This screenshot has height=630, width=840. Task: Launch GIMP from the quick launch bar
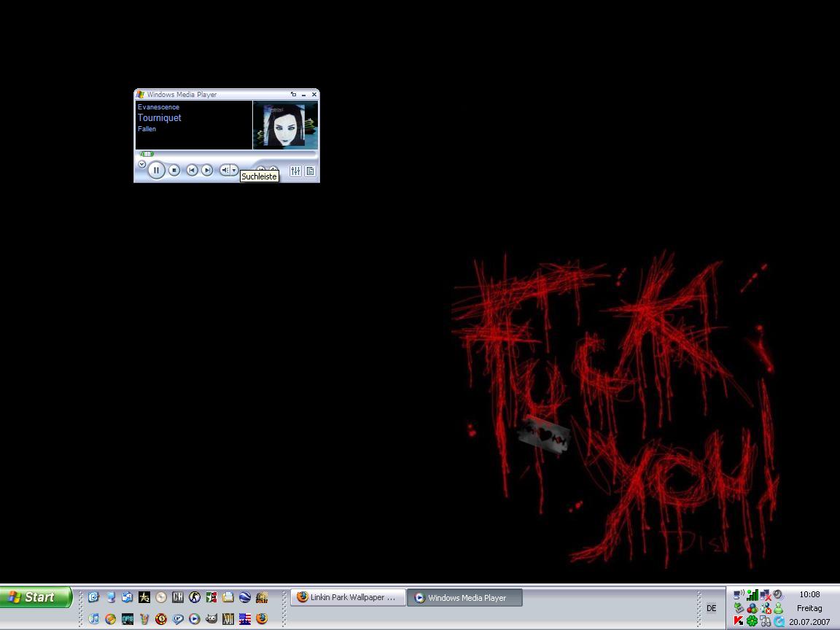pos(211,619)
